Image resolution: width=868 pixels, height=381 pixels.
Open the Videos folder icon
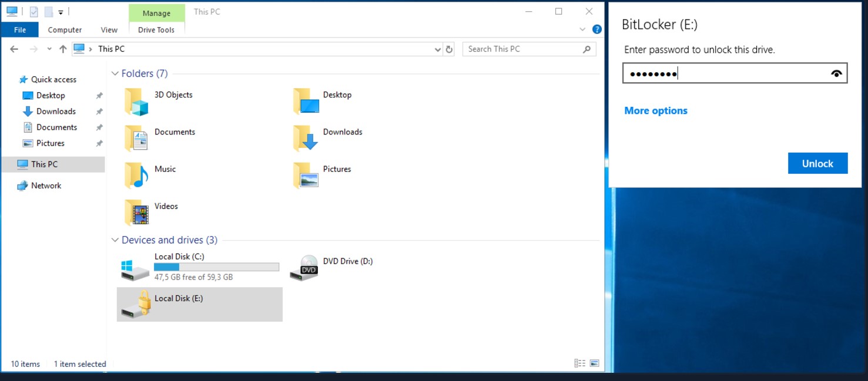click(x=136, y=213)
